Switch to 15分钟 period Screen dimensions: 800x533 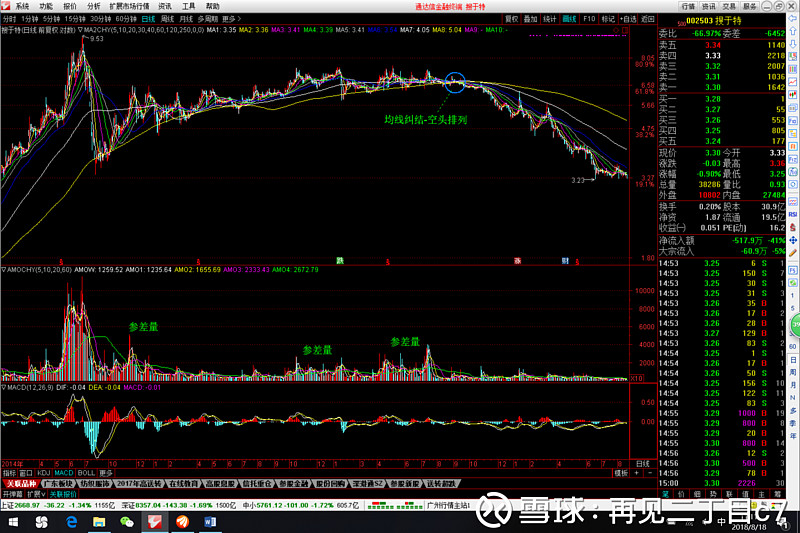[75, 19]
